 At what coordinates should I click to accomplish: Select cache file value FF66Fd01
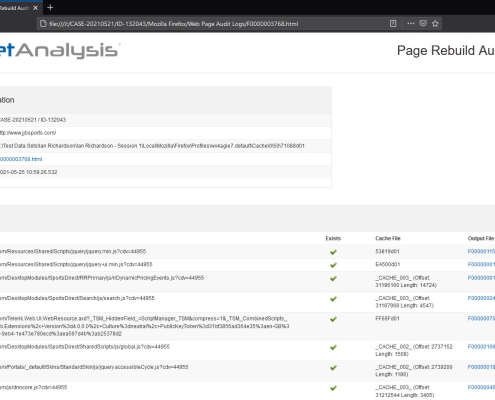(387, 318)
